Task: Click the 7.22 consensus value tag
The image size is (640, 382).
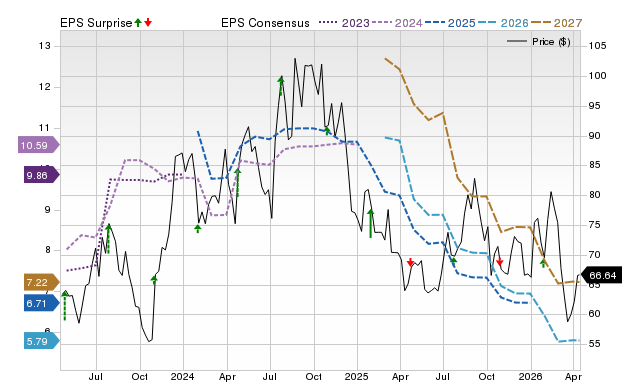Action: point(42,282)
